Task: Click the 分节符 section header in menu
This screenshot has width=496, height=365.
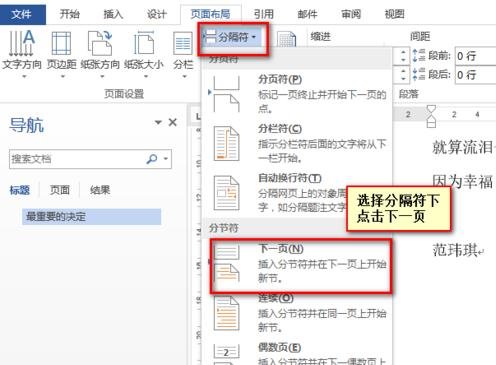Action: coord(224,228)
